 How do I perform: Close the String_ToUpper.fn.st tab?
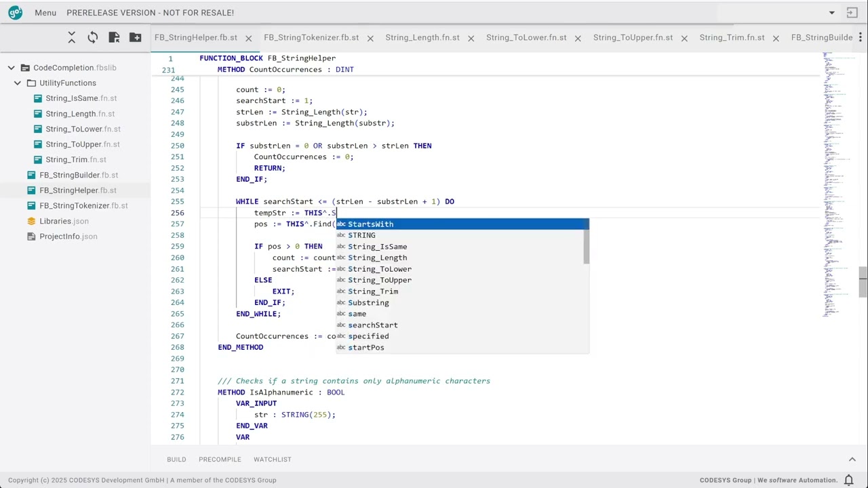tap(684, 38)
